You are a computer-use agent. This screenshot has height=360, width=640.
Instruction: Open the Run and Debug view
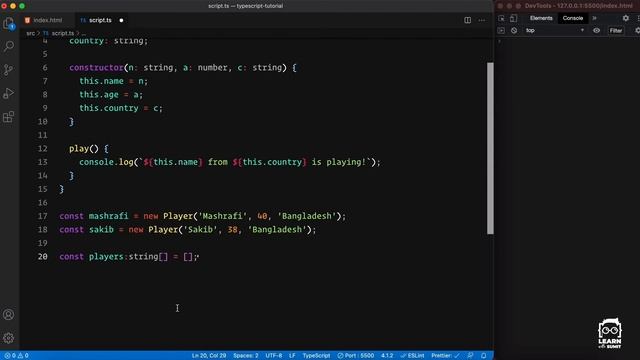tap(9, 93)
